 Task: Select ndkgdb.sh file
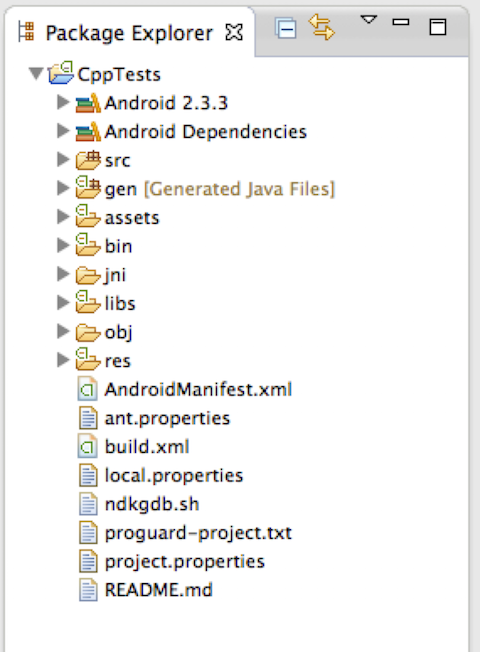pyautogui.click(x=152, y=504)
